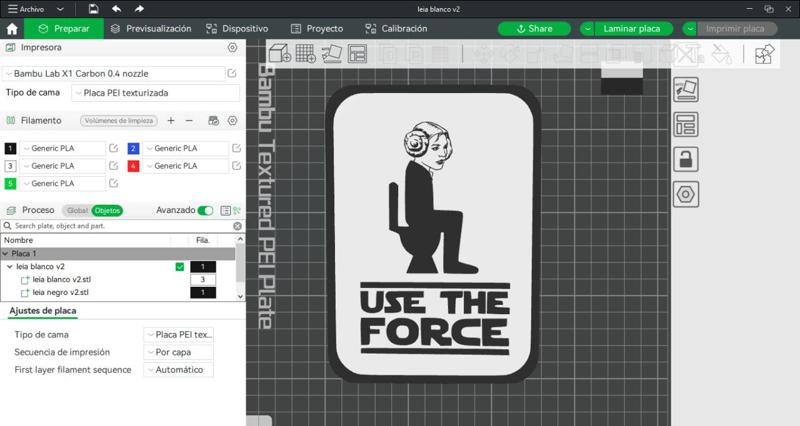800x426 pixels.
Task: Remove a filament with minus icon
Action: 189,120
